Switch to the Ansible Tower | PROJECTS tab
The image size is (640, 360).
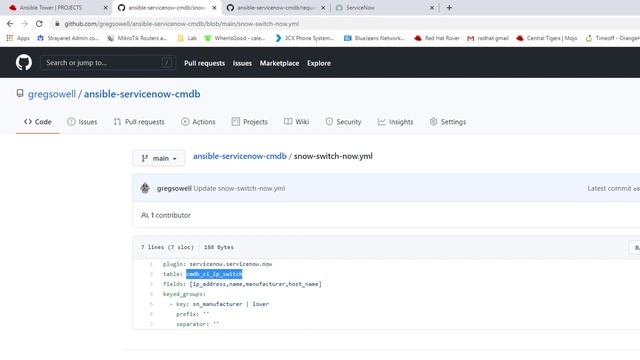pyautogui.click(x=51, y=8)
